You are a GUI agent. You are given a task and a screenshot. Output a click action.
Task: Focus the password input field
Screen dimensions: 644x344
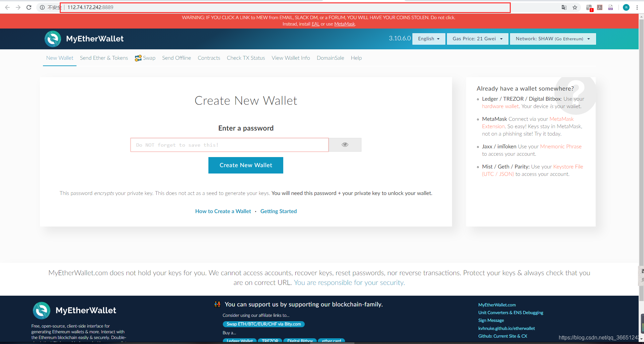tap(230, 145)
